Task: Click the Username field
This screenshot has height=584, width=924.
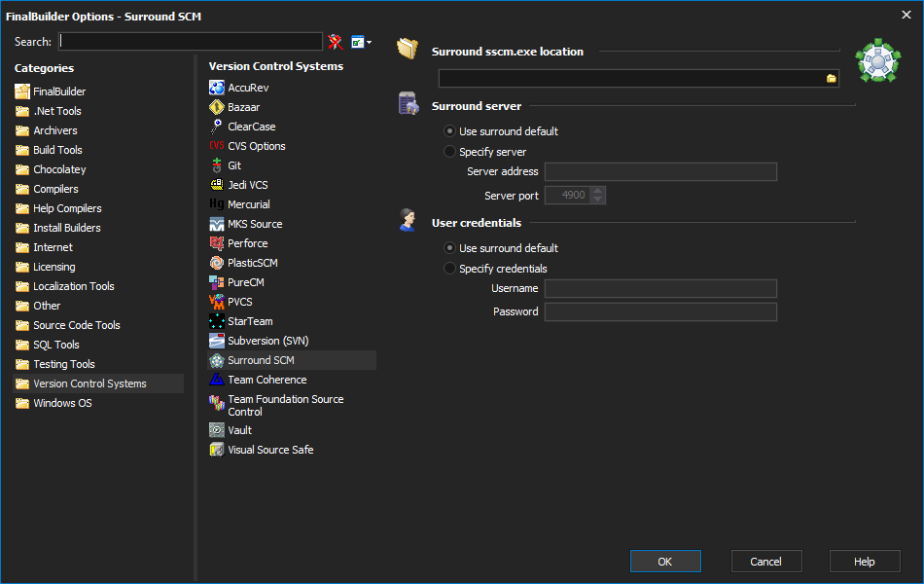Action: pos(660,288)
